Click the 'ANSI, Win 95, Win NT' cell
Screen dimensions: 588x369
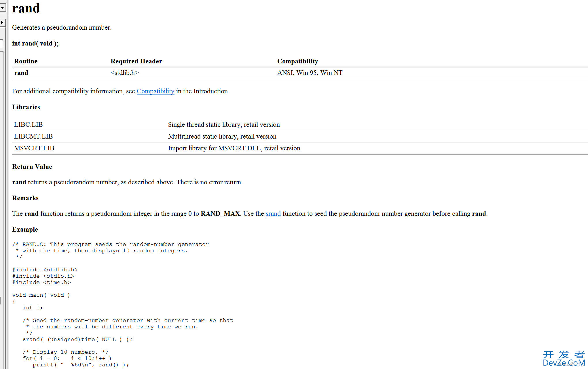(310, 73)
